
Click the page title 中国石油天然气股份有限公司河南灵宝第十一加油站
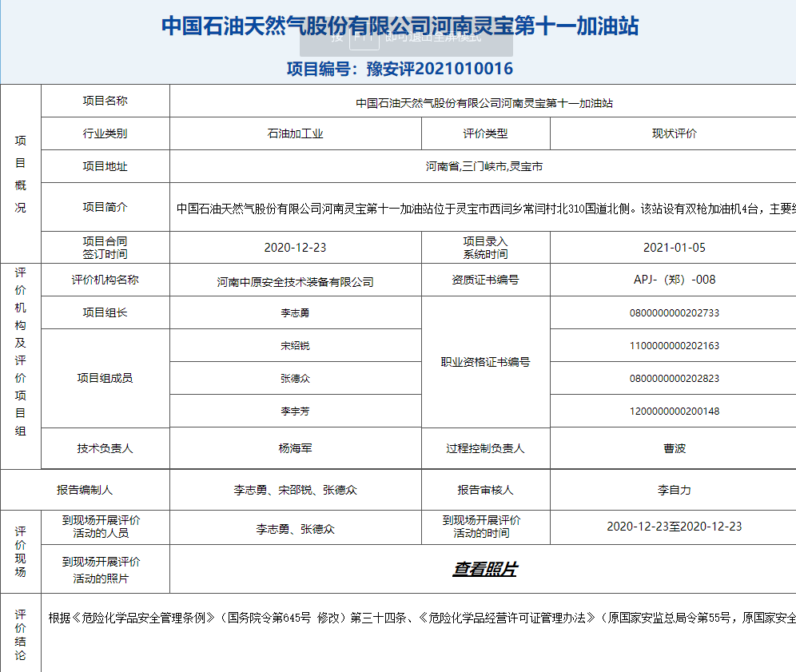tap(400, 26)
